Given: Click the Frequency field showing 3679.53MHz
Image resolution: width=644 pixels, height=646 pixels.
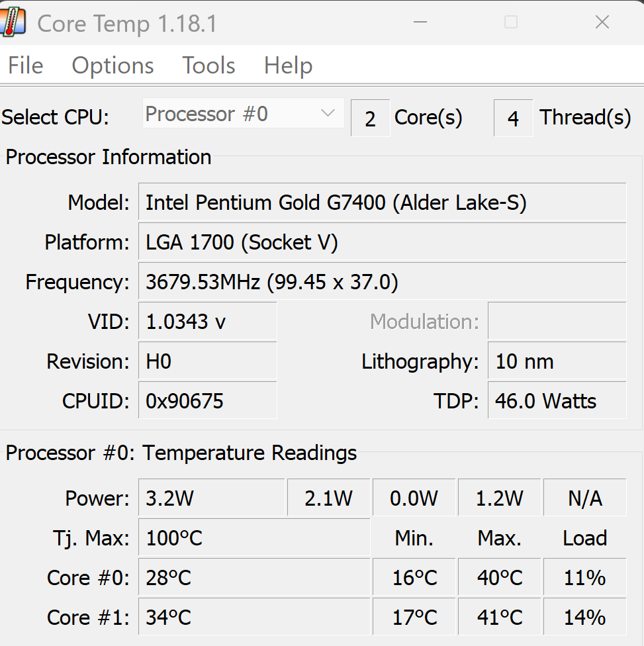Looking at the screenshot, I should [381, 282].
